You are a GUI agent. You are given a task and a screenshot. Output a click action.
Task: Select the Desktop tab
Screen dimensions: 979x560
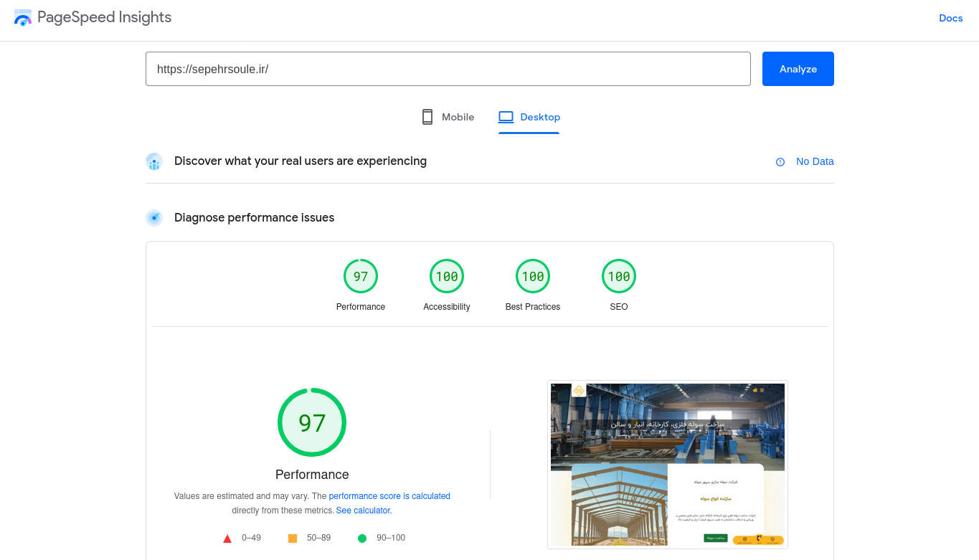(529, 117)
